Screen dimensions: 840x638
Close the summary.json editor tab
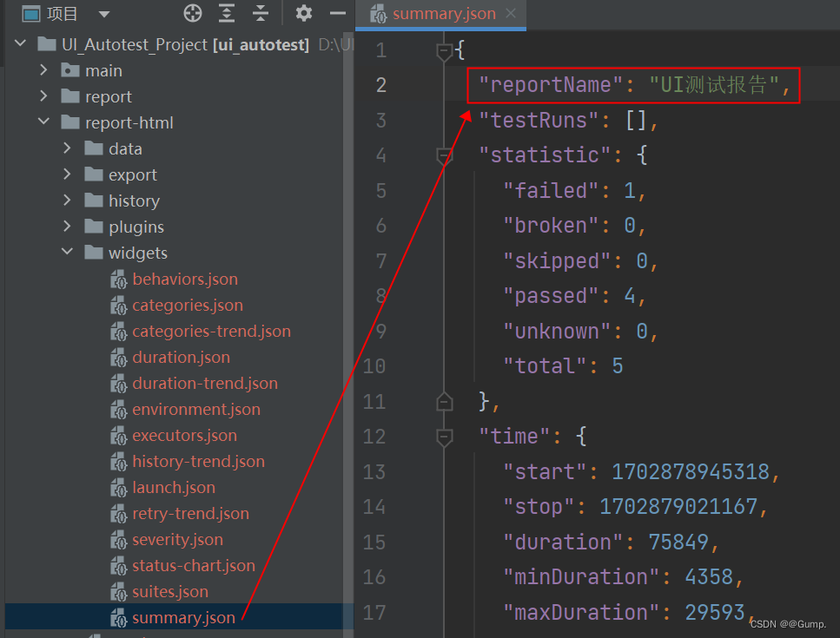[511, 13]
